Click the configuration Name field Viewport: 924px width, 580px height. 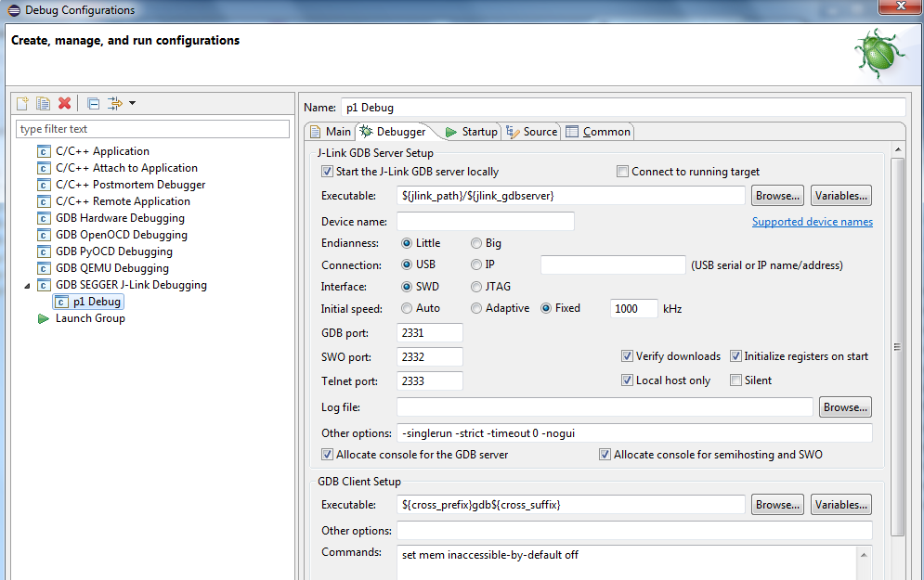pos(623,108)
